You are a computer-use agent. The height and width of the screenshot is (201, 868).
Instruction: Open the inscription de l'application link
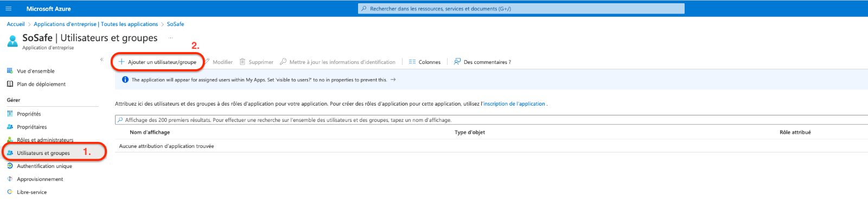pyautogui.click(x=514, y=103)
